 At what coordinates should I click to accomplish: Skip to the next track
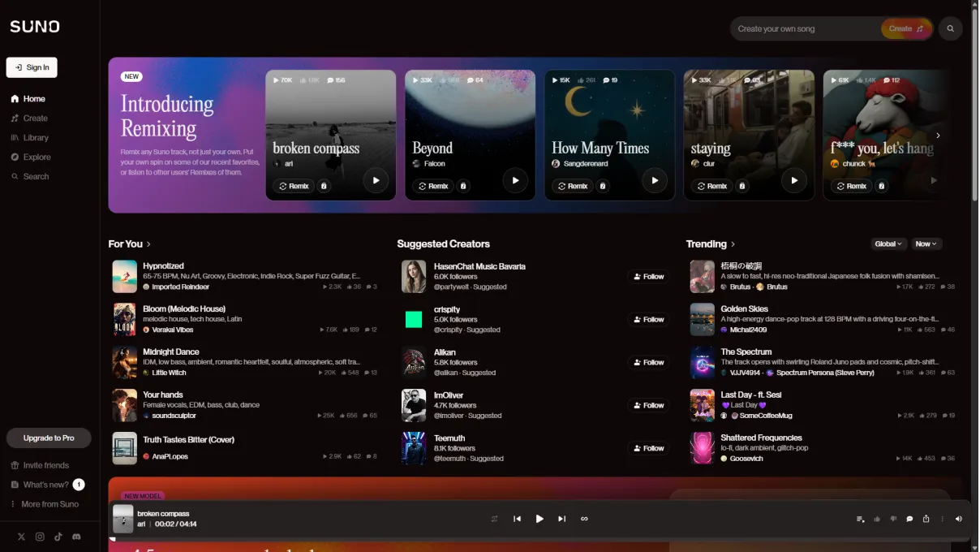coord(561,519)
